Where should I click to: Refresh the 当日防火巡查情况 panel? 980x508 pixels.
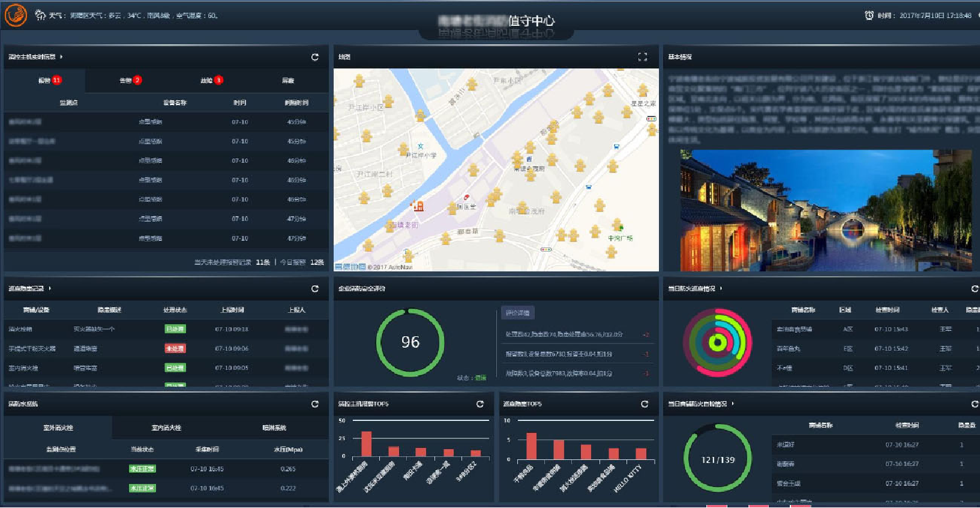(975, 289)
